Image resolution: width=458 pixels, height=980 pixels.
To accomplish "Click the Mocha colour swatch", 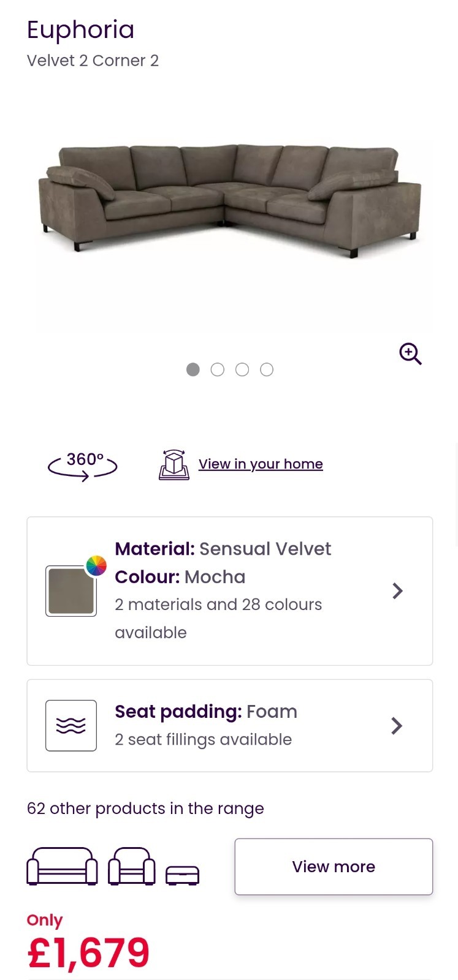I will 71,591.
